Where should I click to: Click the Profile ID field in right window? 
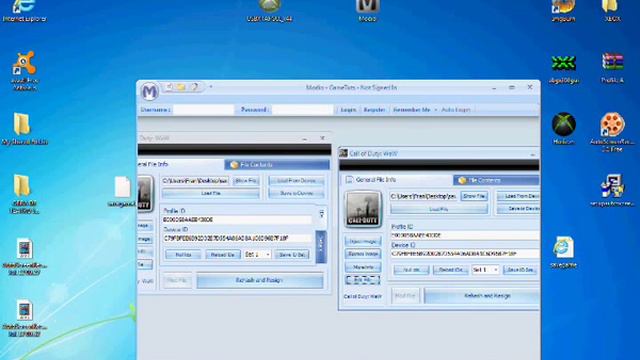465,236
